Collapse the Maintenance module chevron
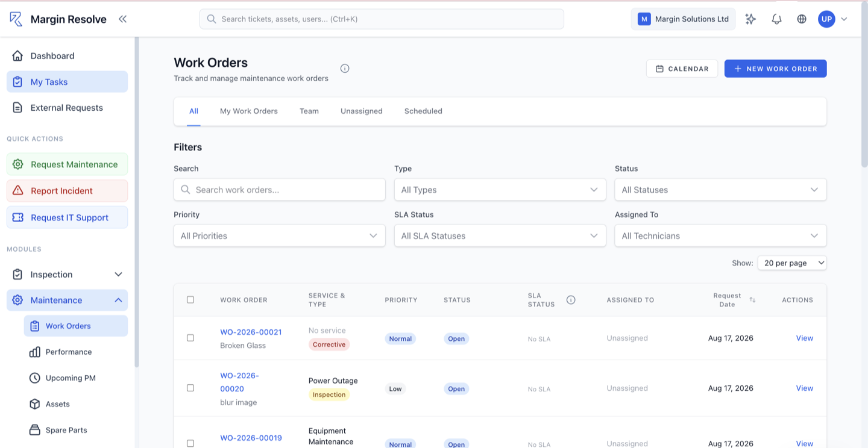Screen dimensions: 868x448 pyautogui.click(x=118, y=300)
